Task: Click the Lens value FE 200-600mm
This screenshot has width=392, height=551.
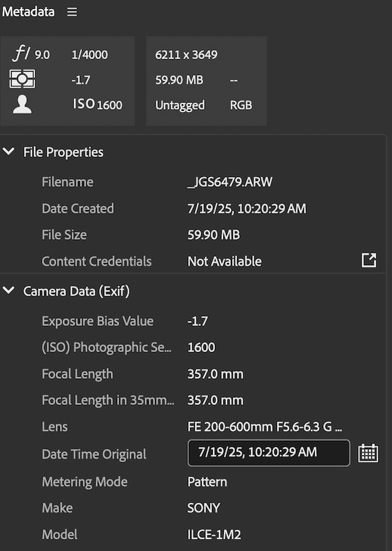Action: [265, 426]
